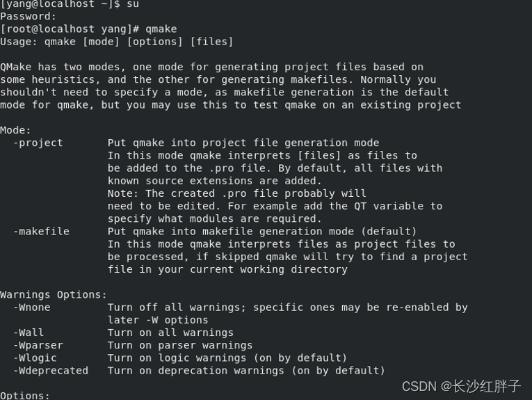Click the "su" command on the first line
This screenshot has height=400, width=532.
tap(133, 4)
